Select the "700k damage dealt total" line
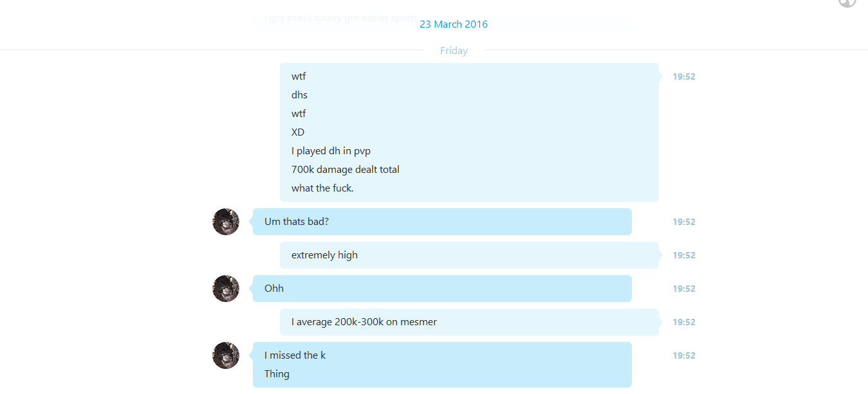This screenshot has height=394, width=868. (x=346, y=170)
